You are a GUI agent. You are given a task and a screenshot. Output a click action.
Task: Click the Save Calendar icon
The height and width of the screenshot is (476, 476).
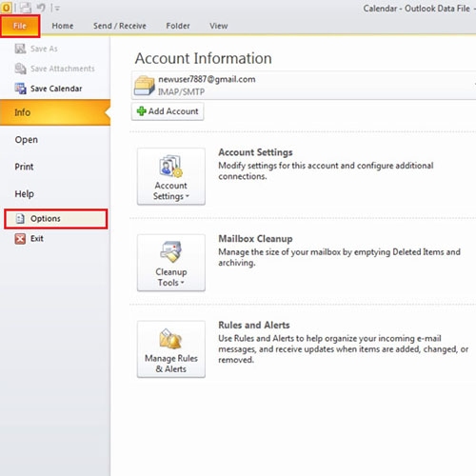(x=21, y=89)
